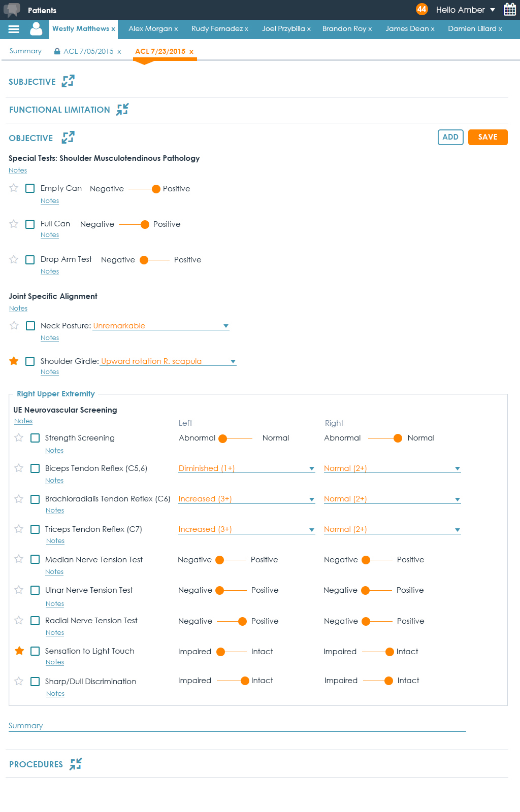This screenshot has height=812, width=520.
Task: Open the ACL 7/05/2015 visit tab
Action: coord(88,51)
